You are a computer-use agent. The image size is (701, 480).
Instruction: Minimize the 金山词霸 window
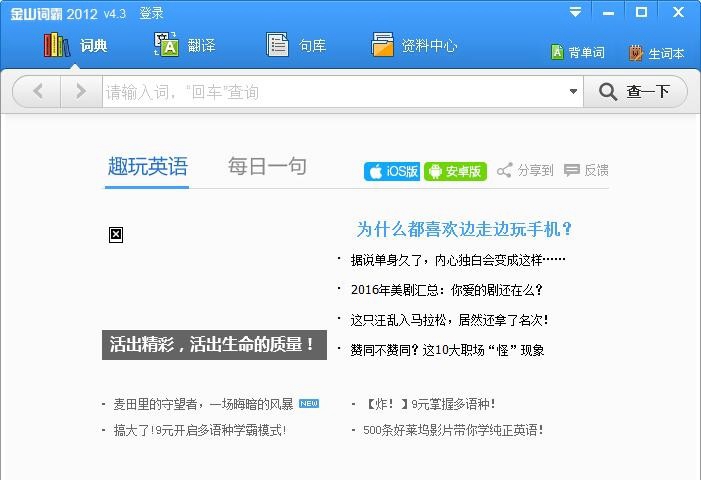point(608,13)
